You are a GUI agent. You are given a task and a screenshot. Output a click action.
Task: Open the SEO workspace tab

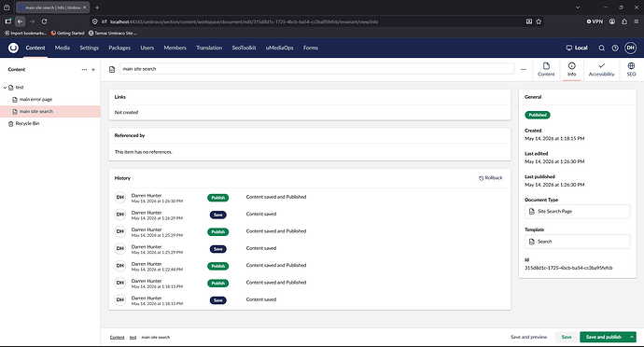(x=631, y=70)
